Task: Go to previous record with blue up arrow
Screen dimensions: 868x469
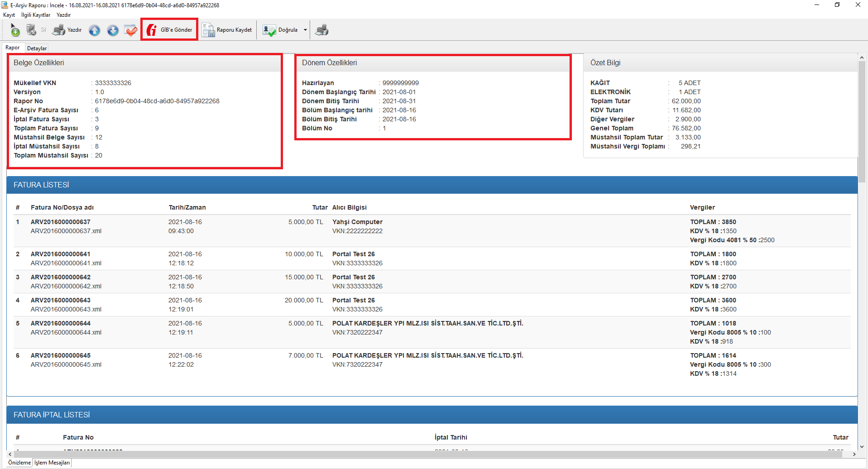Action: tap(94, 30)
